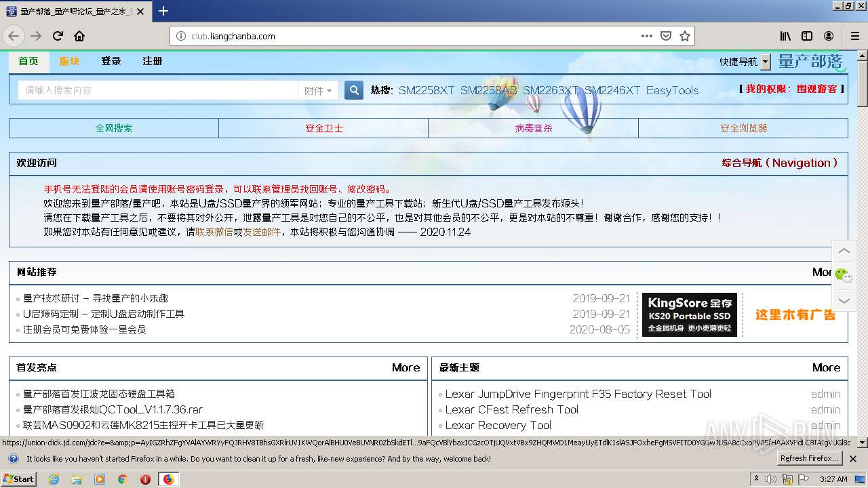Search hot keyword SM2258XT
The width and height of the screenshot is (868, 488).
point(427,90)
